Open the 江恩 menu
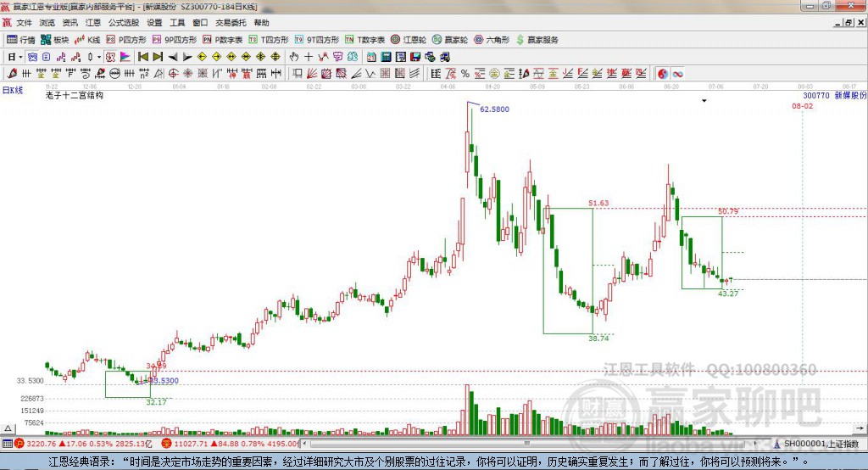Image resolution: width=868 pixels, height=470 pixels. pos(93,23)
